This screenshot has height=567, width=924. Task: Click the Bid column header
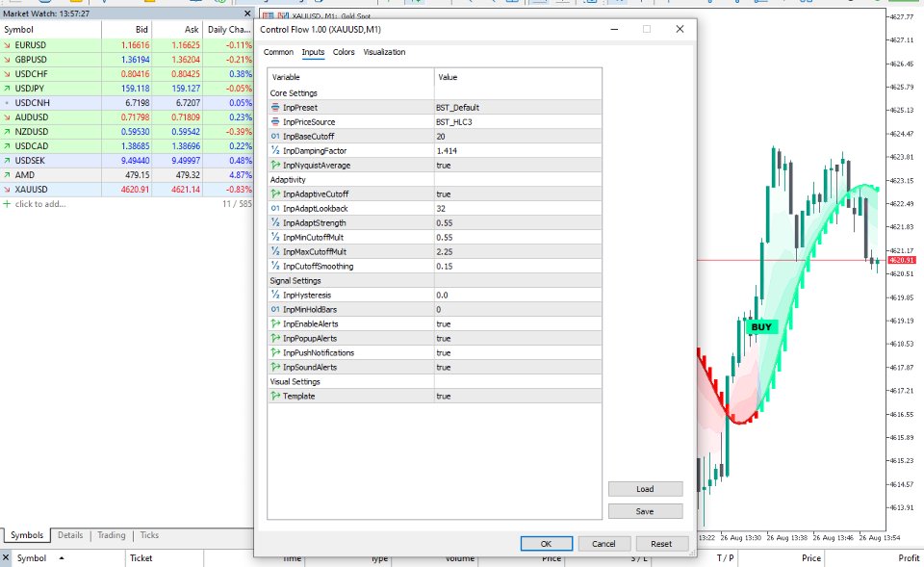point(127,30)
